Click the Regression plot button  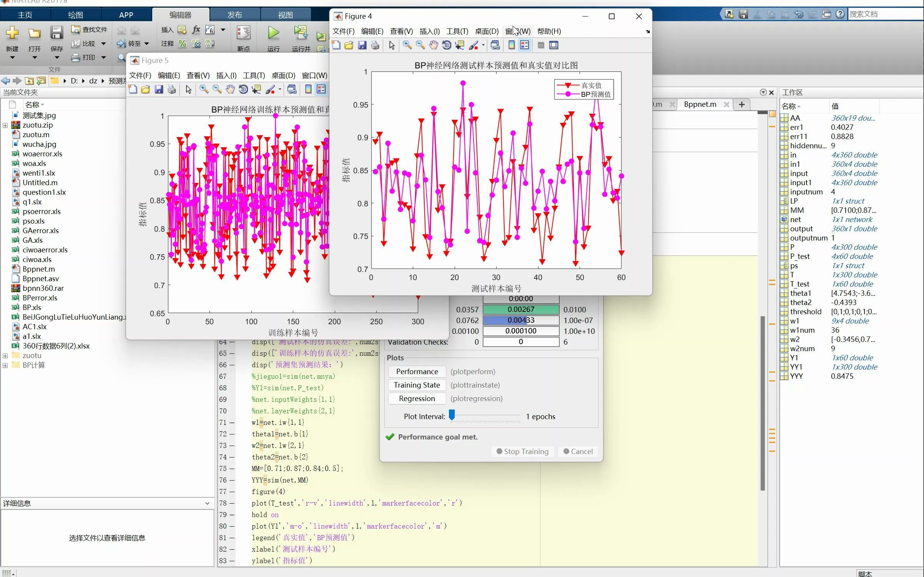[x=417, y=398]
